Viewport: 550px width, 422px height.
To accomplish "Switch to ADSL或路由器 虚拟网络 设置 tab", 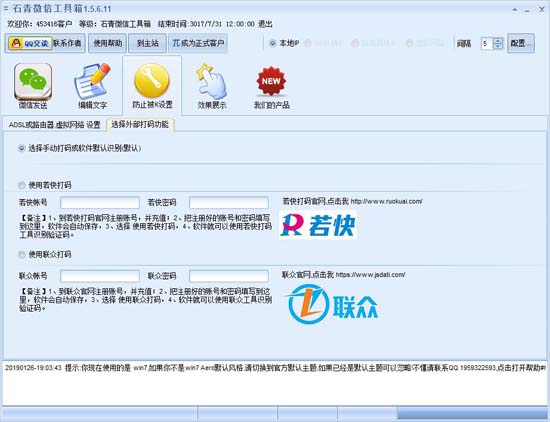I will (x=54, y=125).
